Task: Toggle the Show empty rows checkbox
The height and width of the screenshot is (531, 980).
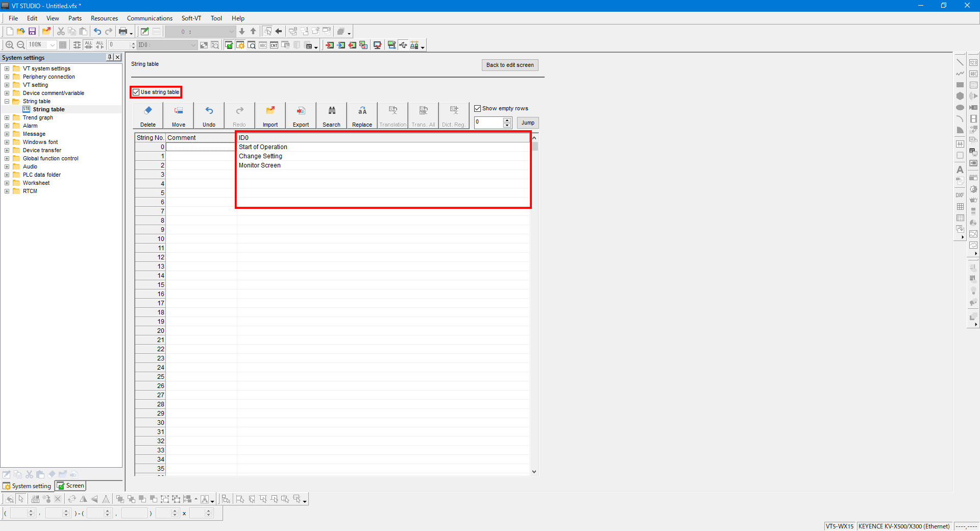Action: [x=478, y=109]
